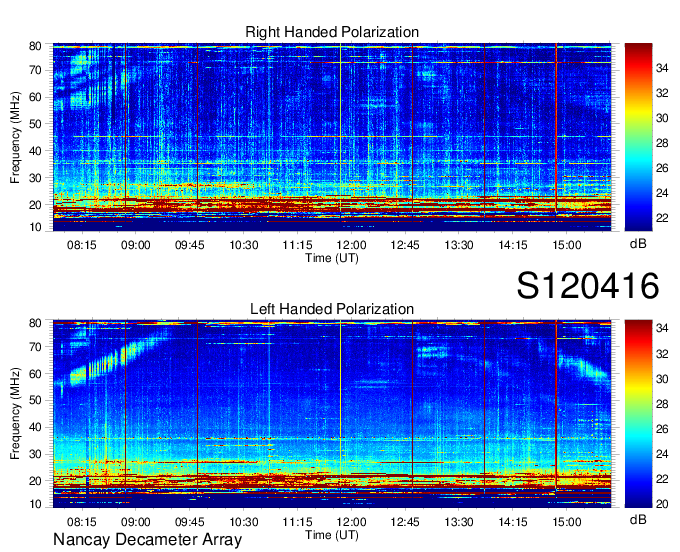
Task: Click the top plot's 'Frequency (MHz)' axis label
Action: pos(15,137)
